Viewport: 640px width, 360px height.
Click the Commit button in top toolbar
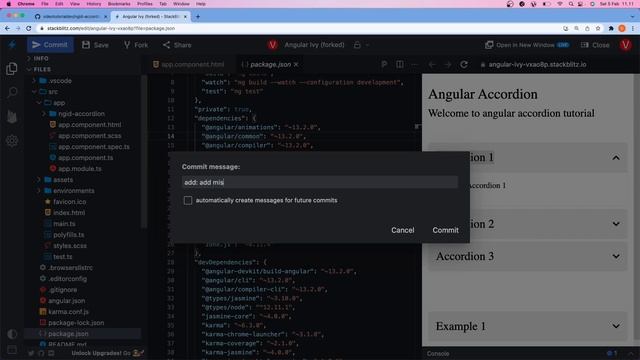tap(50, 45)
